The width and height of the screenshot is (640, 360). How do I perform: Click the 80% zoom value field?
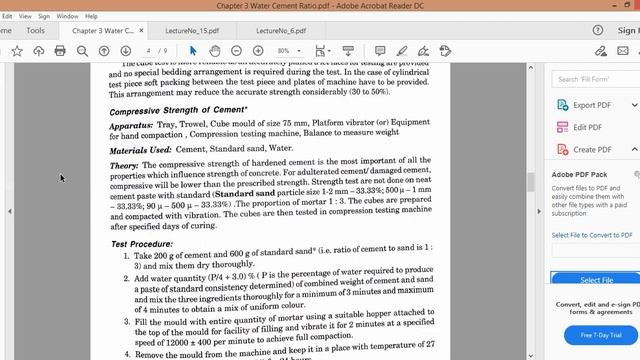coord(283,51)
